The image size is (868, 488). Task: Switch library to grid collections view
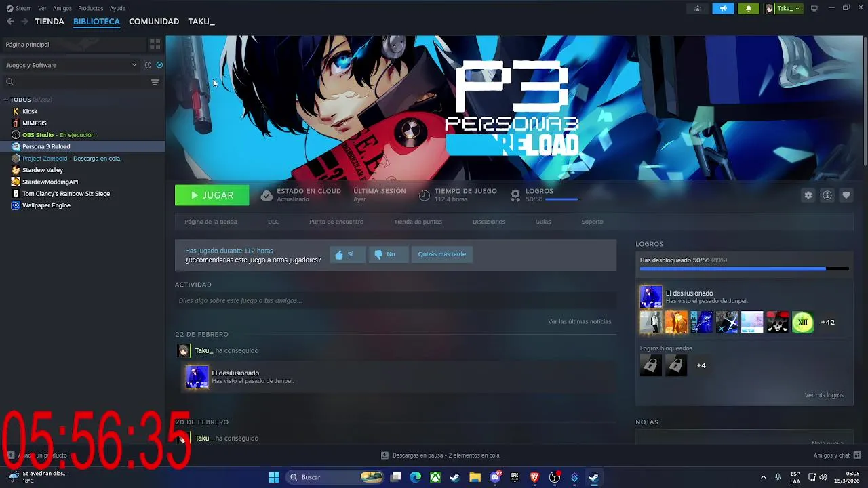(155, 44)
